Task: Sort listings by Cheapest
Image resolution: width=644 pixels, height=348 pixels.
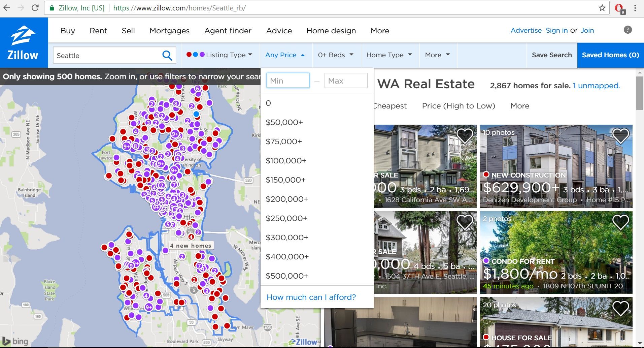Action: 390,106
